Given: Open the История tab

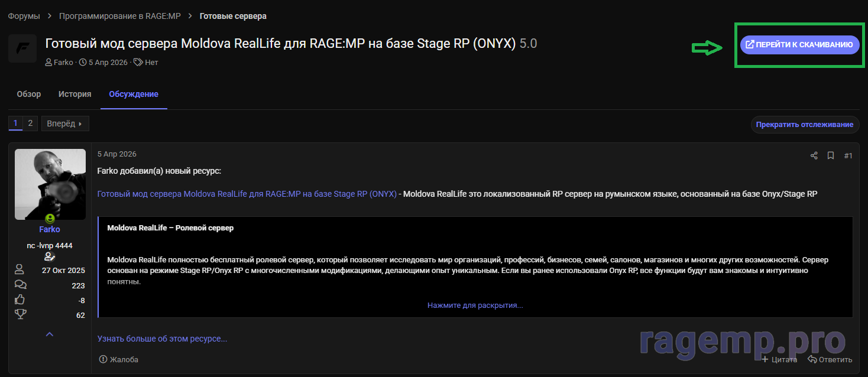Looking at the screenshot, I should pos(75,94).
